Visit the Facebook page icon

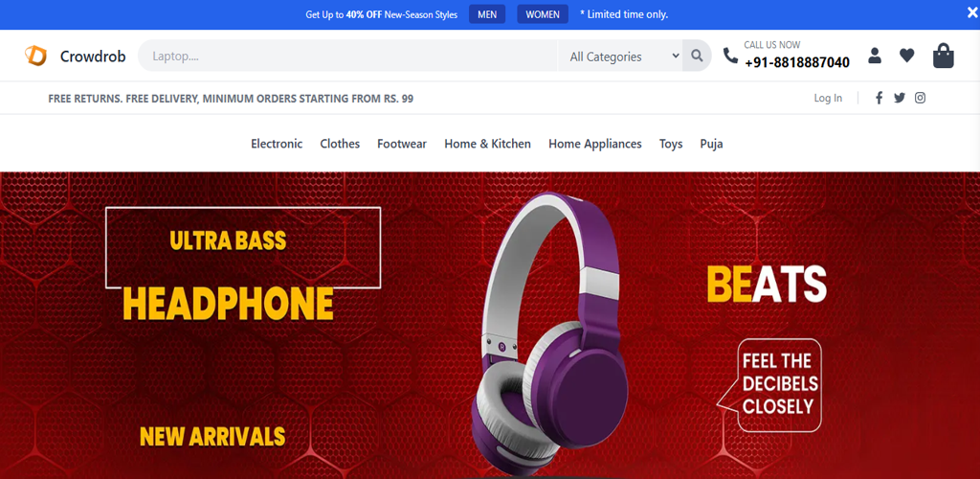click(879, 98)
